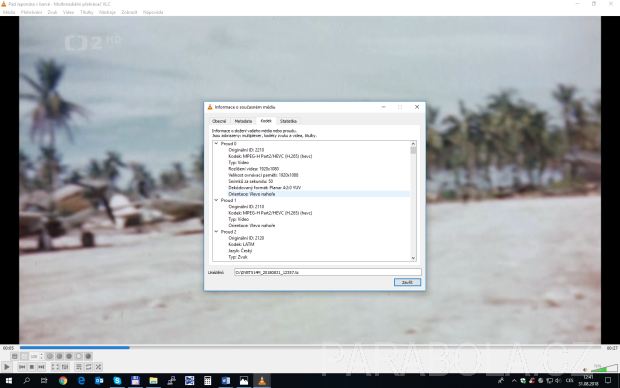Click the Zavřít button in dialog
Image resolution: width=620 pixels, height=388 pixels.
tap(407, 282)
